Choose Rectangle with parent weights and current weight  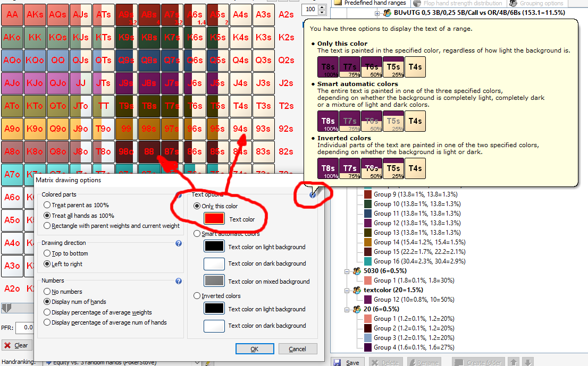112,226
